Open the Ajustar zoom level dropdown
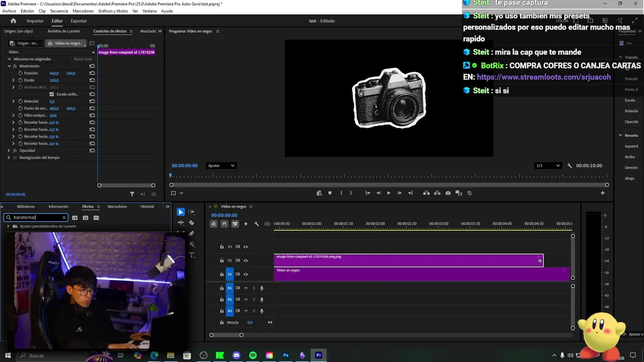The height and width of the screenshot is (362, 644). pos(221,165)
